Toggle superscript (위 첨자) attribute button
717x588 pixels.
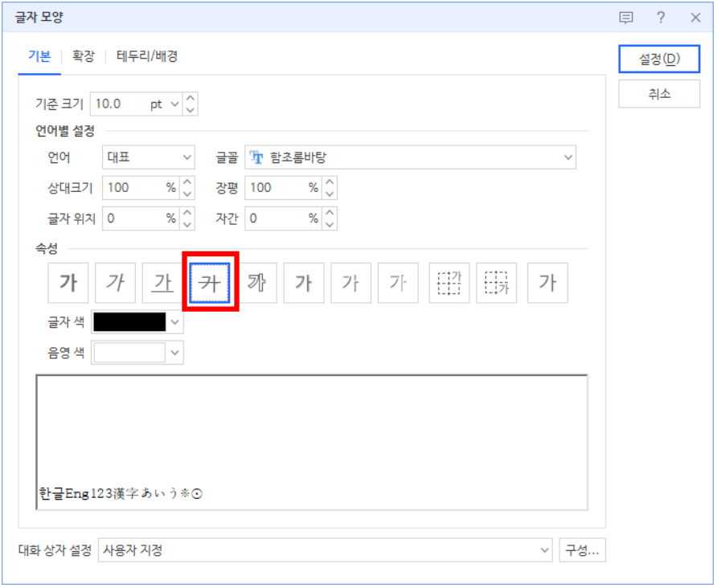449,283
